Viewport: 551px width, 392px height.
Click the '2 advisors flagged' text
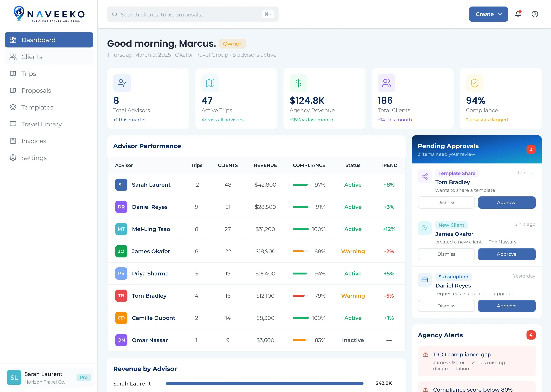(487, 120)
